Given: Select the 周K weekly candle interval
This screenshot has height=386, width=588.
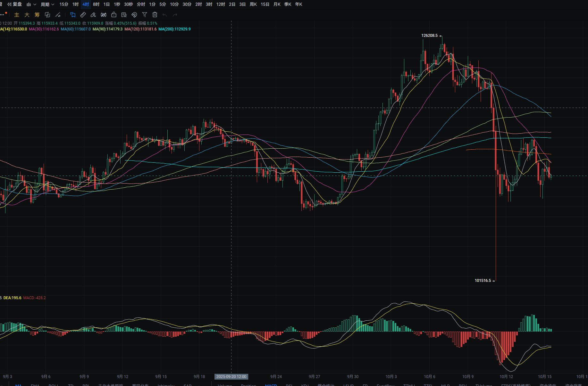Looking at the screenshot, I should pos(253,4).
